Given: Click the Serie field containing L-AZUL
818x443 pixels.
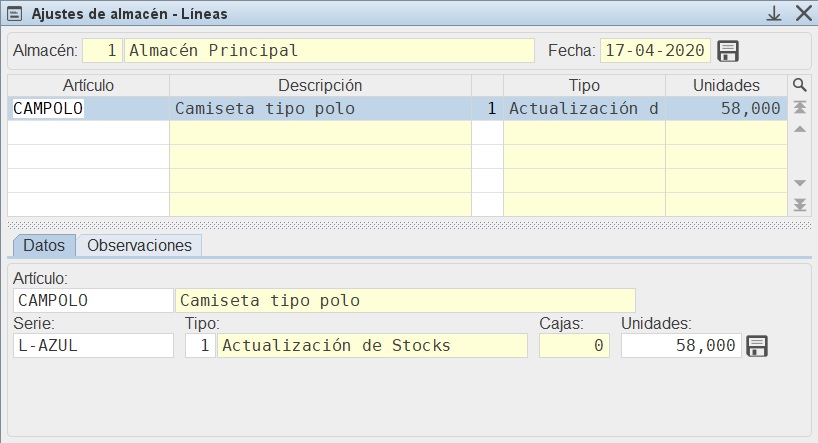Looking at the screenshot, I should pyautogui.click(x=93, y=346).
